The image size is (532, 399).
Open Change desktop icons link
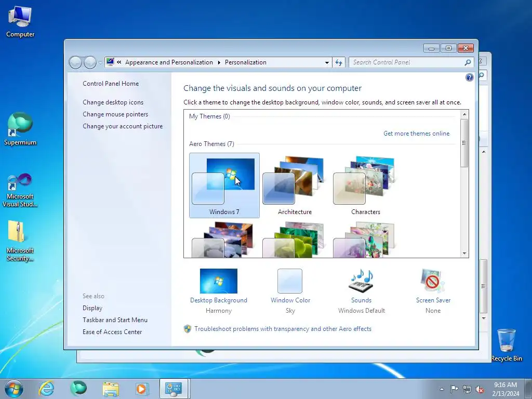[x=113, y=102]
